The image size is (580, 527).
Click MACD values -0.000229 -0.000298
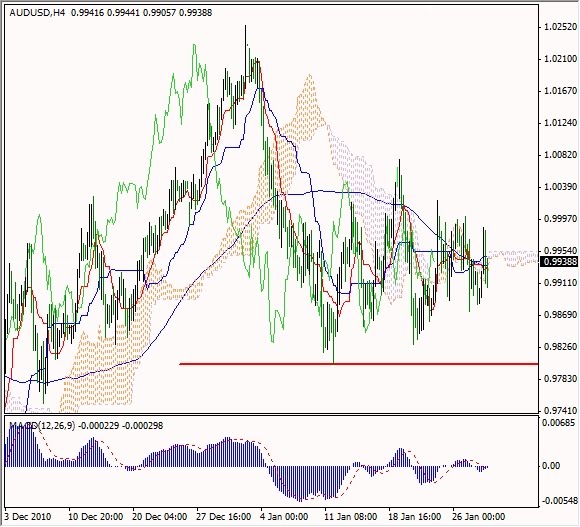tap(121, 426)
